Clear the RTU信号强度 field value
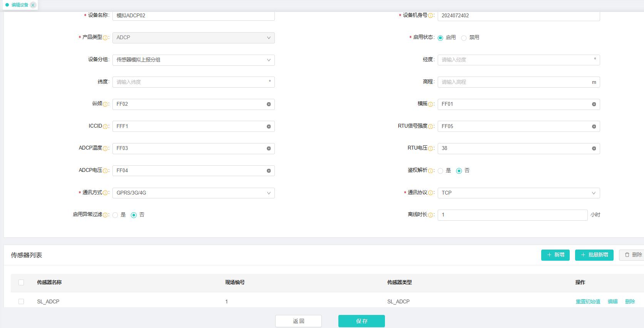This screenshot has width=644, height=328. click(594, 127)
